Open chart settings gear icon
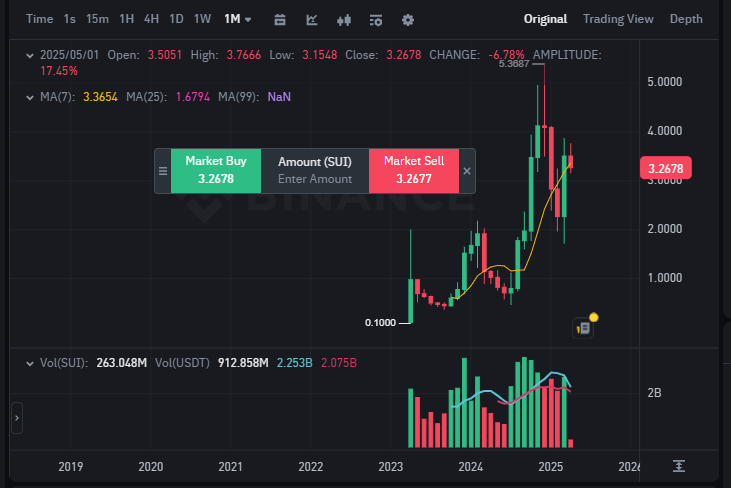Image resolution: width=731 pixels, height=488 pixels. pos(408,20)
